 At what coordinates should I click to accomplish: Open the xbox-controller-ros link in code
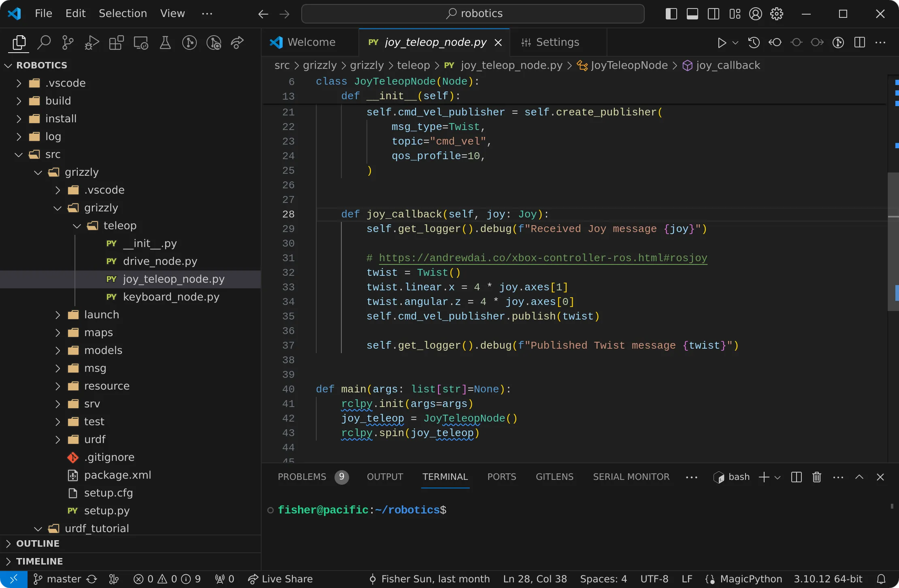coord(543,258)
